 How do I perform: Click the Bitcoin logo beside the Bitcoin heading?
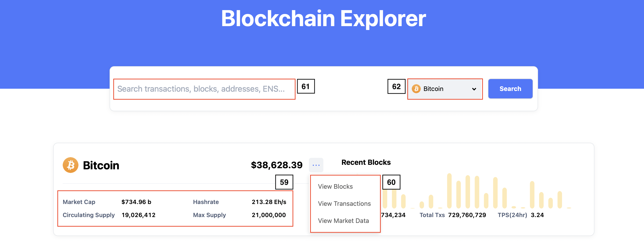[x=71, y=165]
